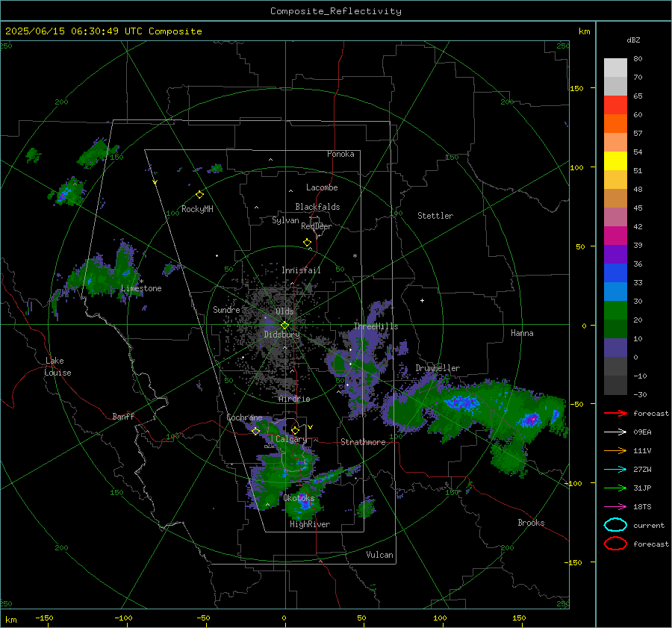Click the Vulcan label

[x=379, y=555]
